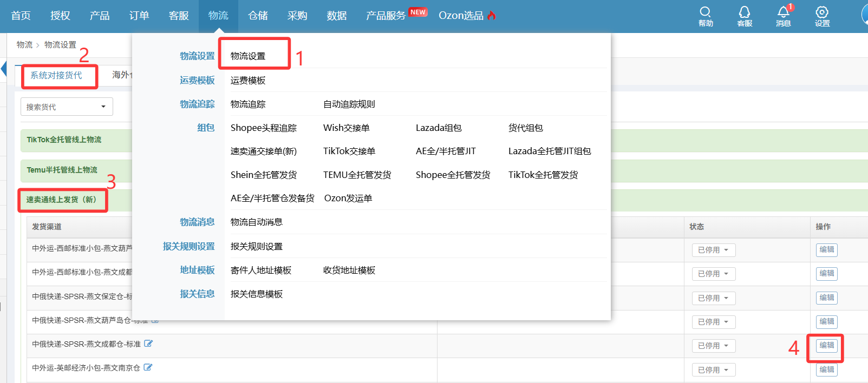The height and width of the screenshot is (383, 868).
Task: Click the 状态 column header
Action: pyautogui.click(x=697, y=227)
